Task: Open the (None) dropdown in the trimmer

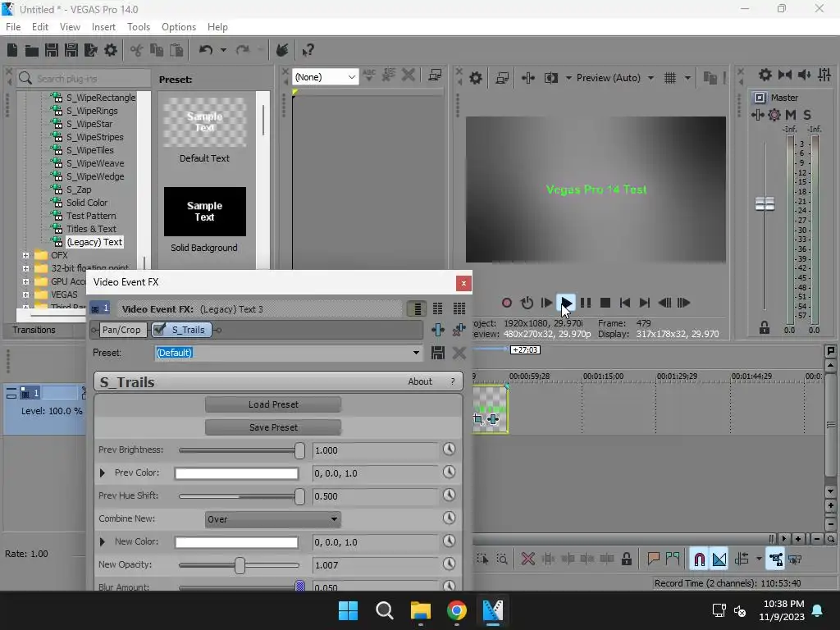Action: point(325,77)
